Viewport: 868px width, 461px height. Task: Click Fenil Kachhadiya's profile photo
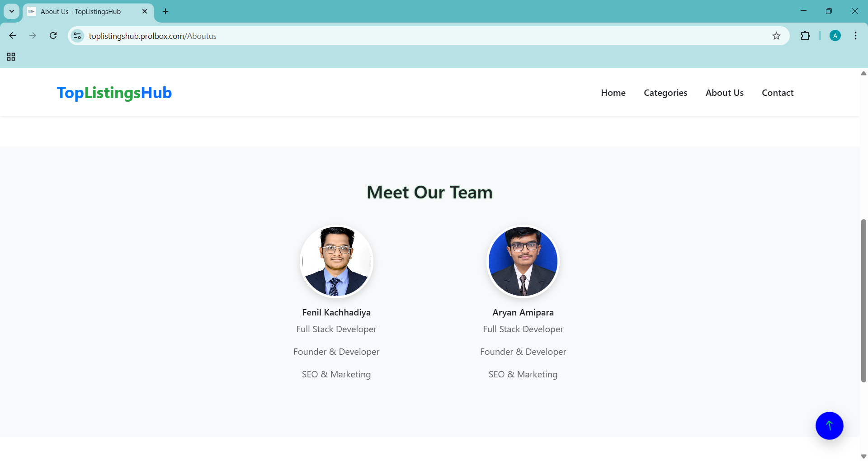(x=336, y=261)
